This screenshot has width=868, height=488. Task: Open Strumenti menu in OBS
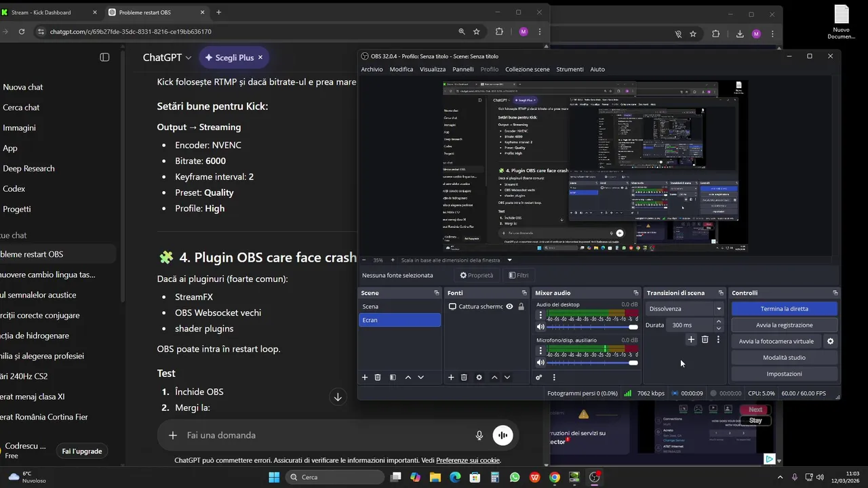tap(570, 69)
